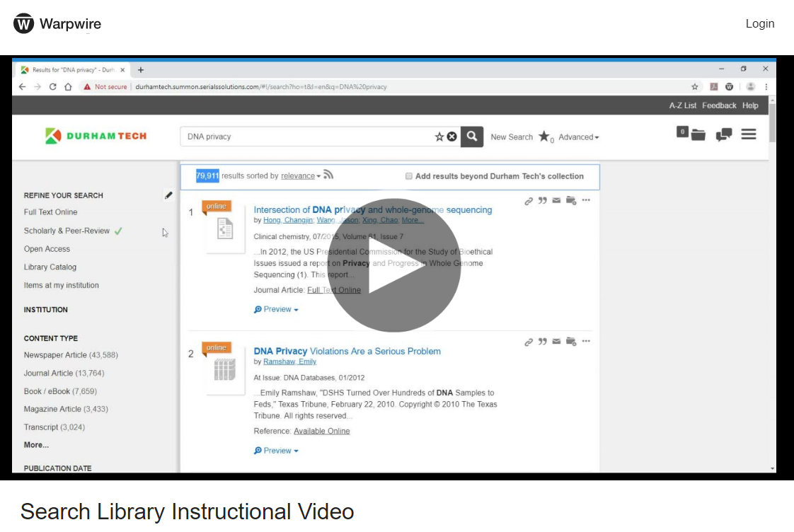Expand Preview for the second result
This screenshot has height=532, width=794.
point(276,451)
